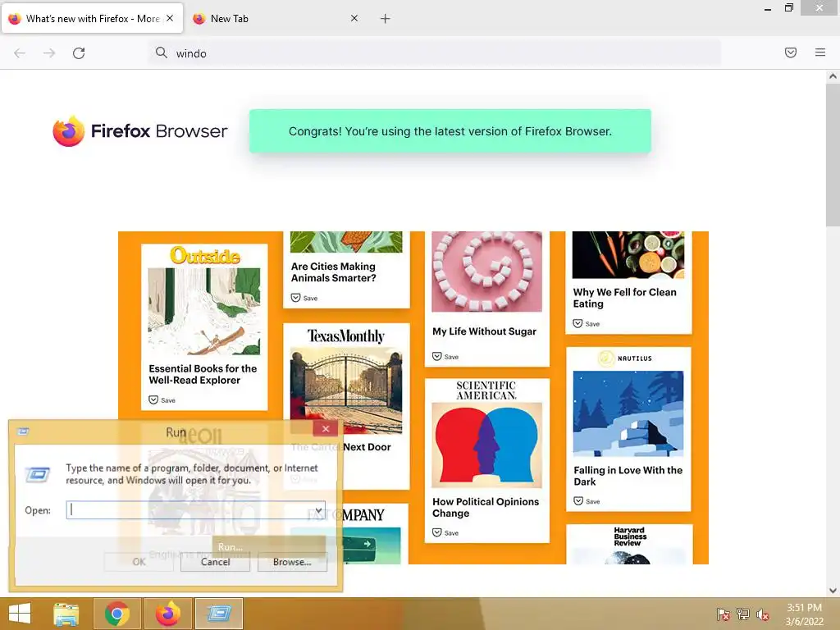Click Browse... in the Run dialog
This screenshot has height=630, width=840.
[292, 562]
